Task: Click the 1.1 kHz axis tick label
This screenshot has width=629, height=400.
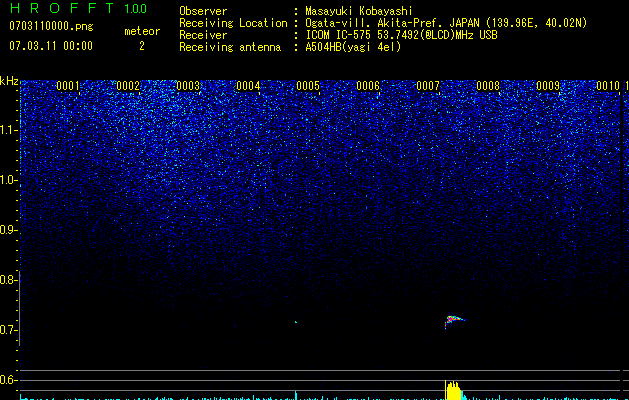Action: click(9, 130)
